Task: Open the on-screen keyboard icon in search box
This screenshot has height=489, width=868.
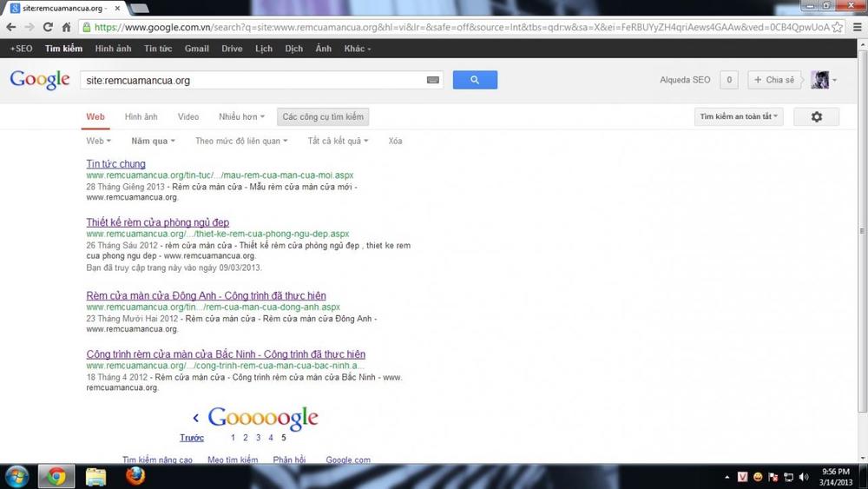Action: click(x=433, y=80)
